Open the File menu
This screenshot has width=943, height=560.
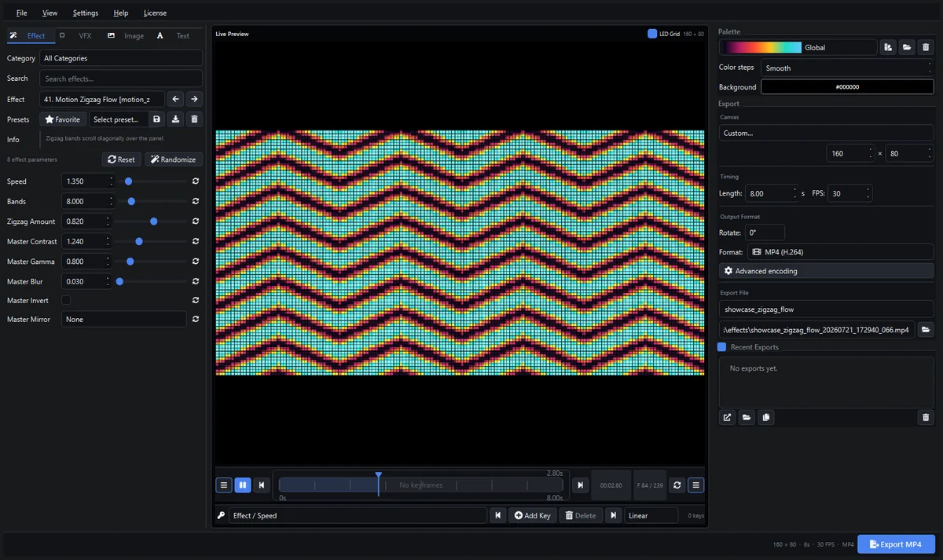tap(21, 13)
